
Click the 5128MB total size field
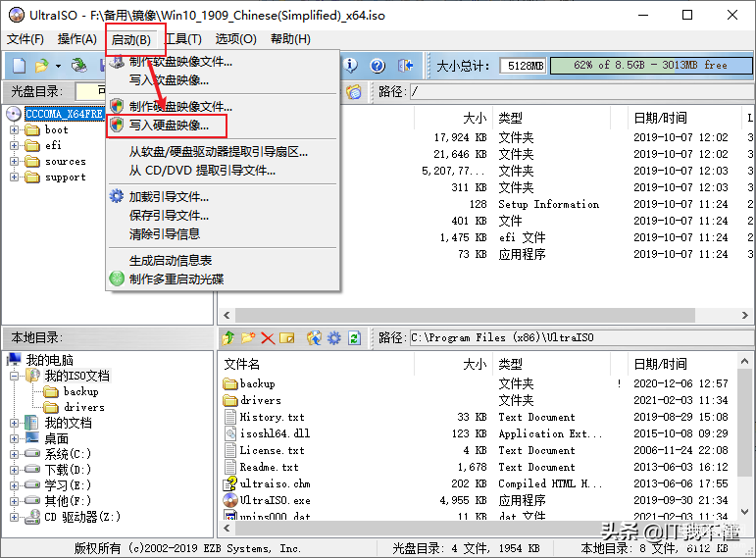[524, 66]
